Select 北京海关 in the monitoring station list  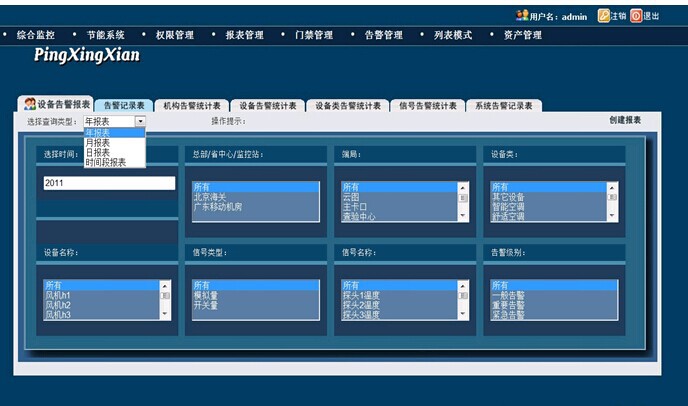(212, 197)
